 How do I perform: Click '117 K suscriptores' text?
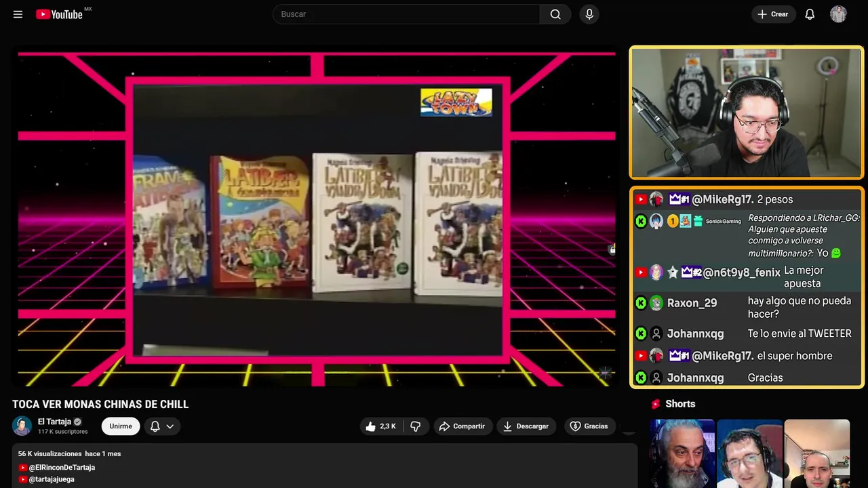click(63, 432)
